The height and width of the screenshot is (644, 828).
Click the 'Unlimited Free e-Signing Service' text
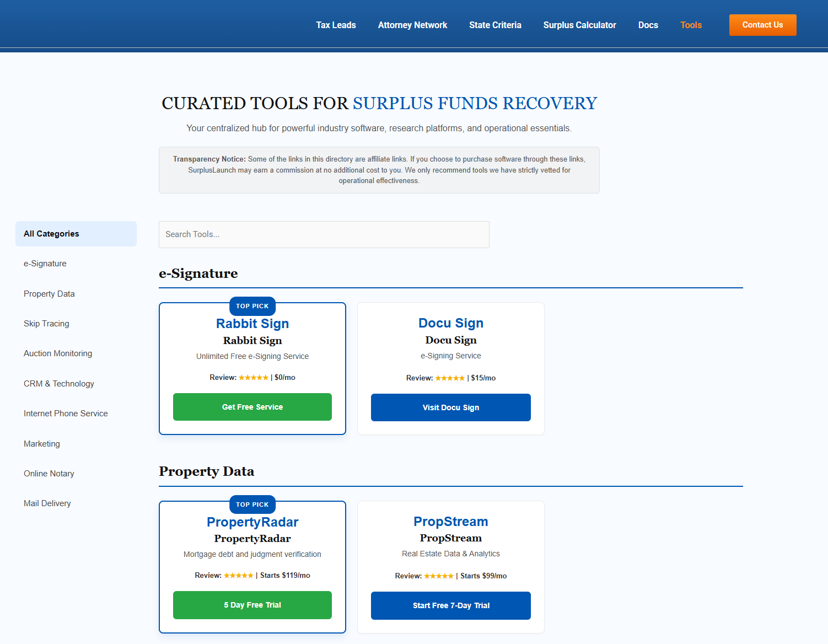pyautogui.click(x=252, y=356)
